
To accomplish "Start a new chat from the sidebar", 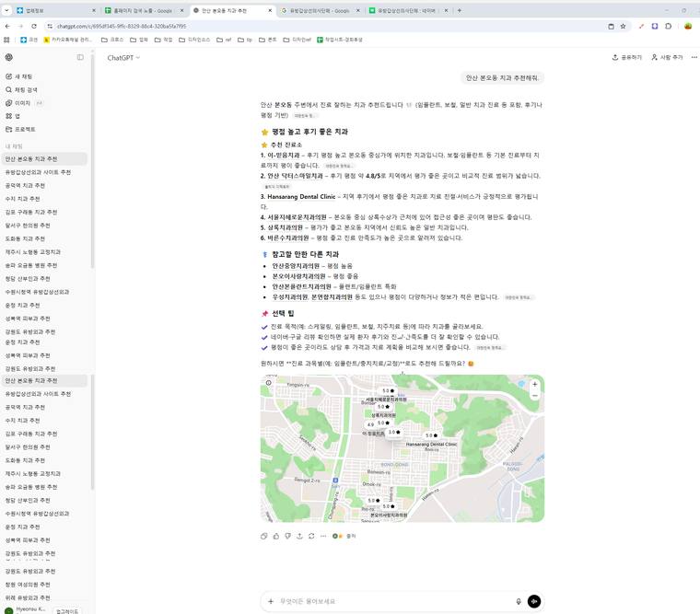I will coord(18,76).
